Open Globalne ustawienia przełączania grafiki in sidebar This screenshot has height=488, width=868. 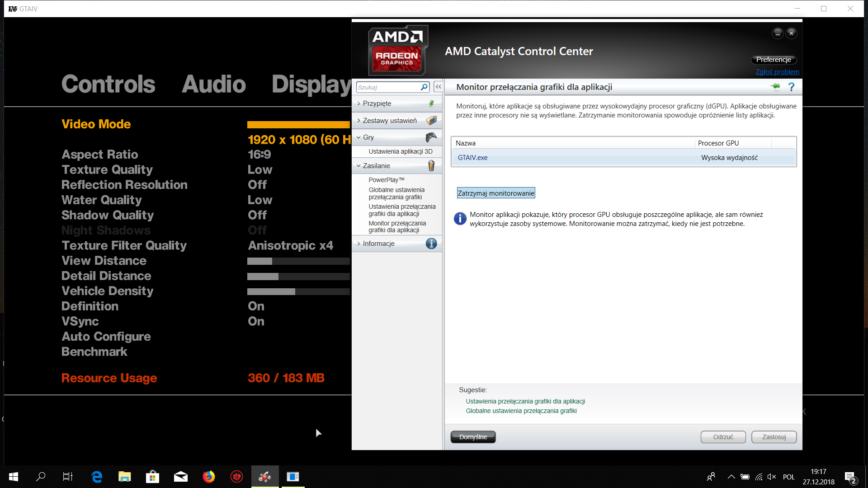pos(396,193)
